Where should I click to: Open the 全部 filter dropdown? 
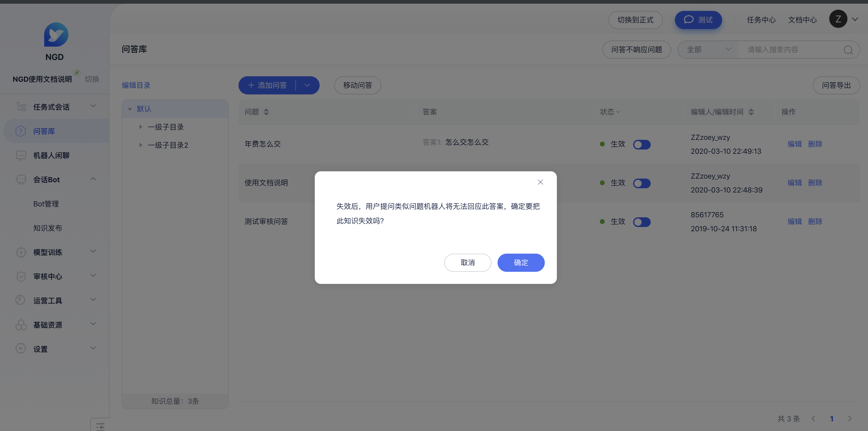pos(708,50)
